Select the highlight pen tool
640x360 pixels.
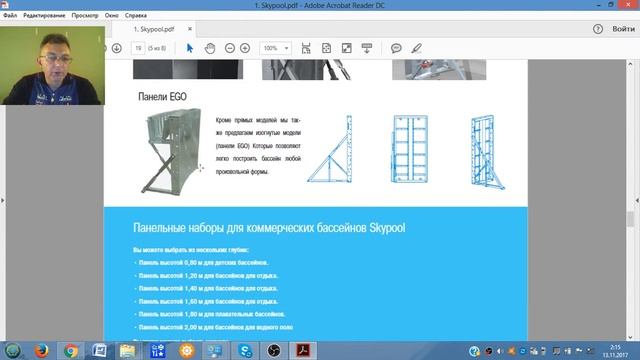click(x=416, y=48)
